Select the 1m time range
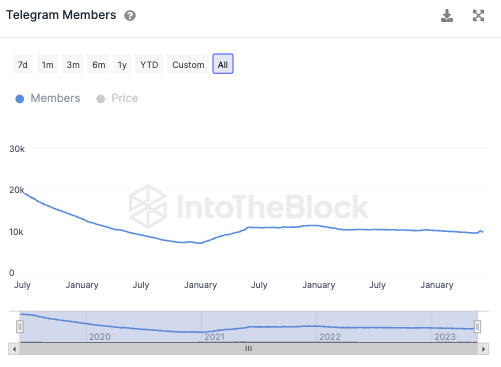The height and width of the screenshot is (367, 501). coord(48,64)
